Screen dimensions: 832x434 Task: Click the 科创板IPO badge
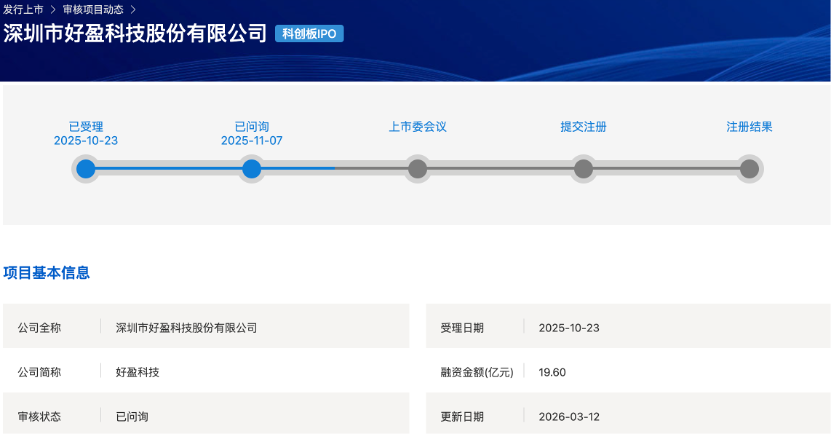(309, 34)
